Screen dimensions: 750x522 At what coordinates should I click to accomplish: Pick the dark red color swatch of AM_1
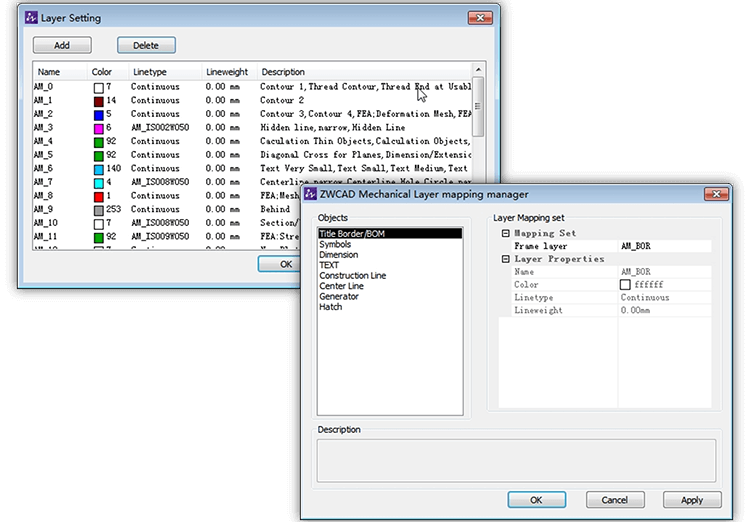coord(97,101)
